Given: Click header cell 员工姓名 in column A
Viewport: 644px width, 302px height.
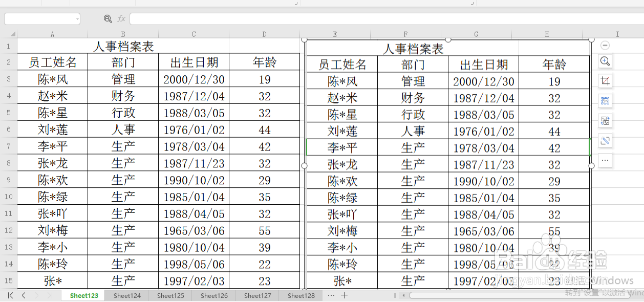Looking at the screenshot, I should pyautogui.click(x=53, y=62).
